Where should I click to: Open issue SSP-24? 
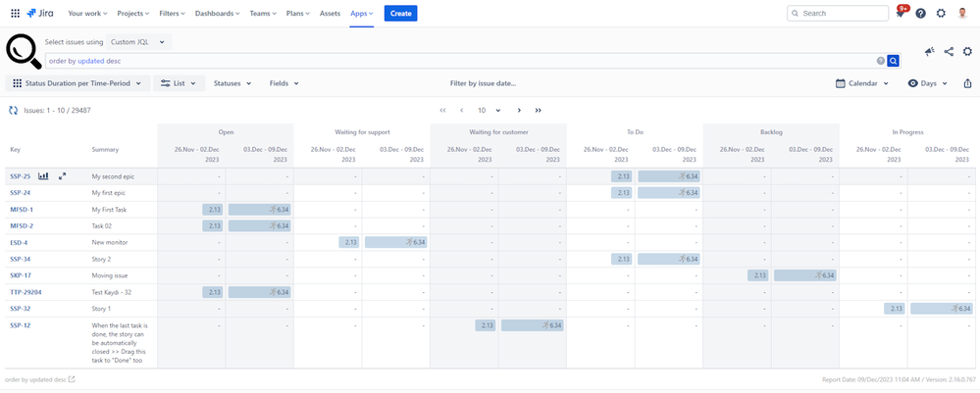(x=20, y=193)
